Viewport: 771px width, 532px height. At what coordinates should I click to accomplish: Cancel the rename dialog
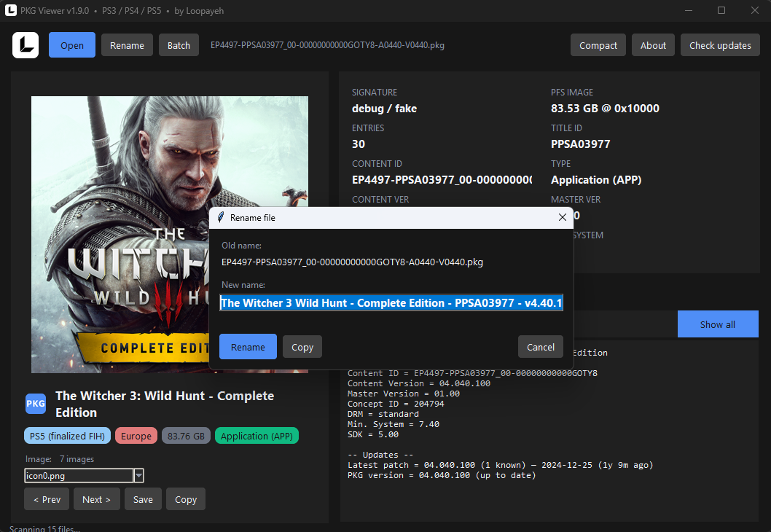coord(541,347)
